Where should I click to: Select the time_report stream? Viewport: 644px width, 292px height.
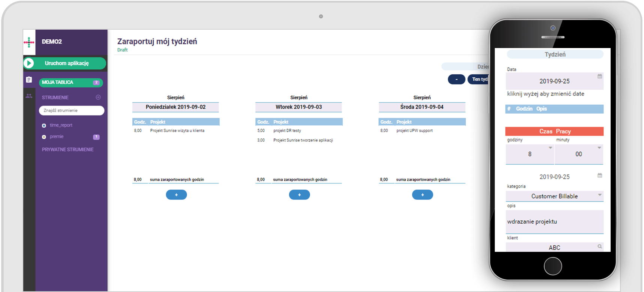61,125
